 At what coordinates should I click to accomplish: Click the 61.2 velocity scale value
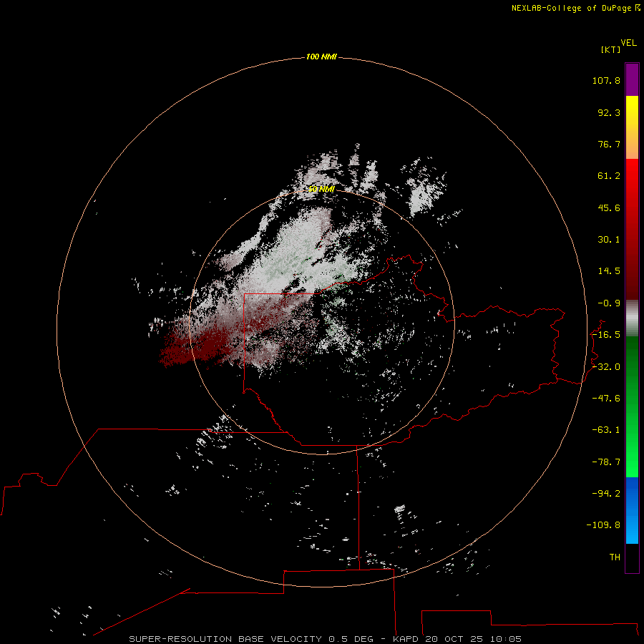tap(609, 176)
